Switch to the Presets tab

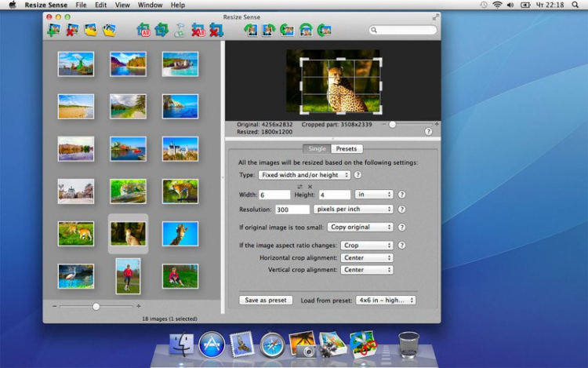tap(346, 148)
